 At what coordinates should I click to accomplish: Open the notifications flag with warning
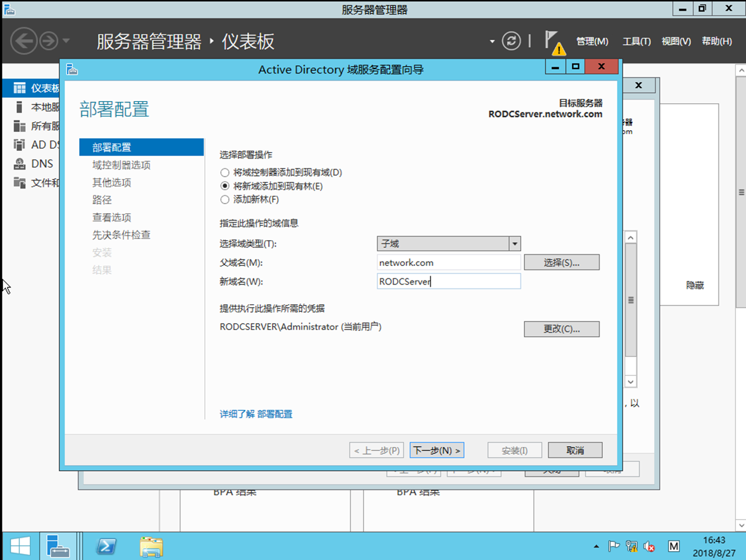[554, 43]
